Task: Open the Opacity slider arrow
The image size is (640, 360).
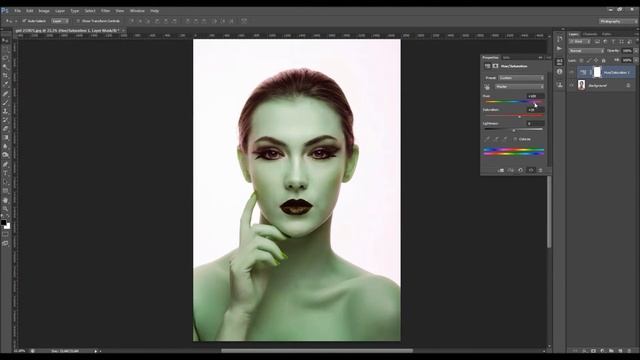Action: pyautogui.click(x=636, y=51)
